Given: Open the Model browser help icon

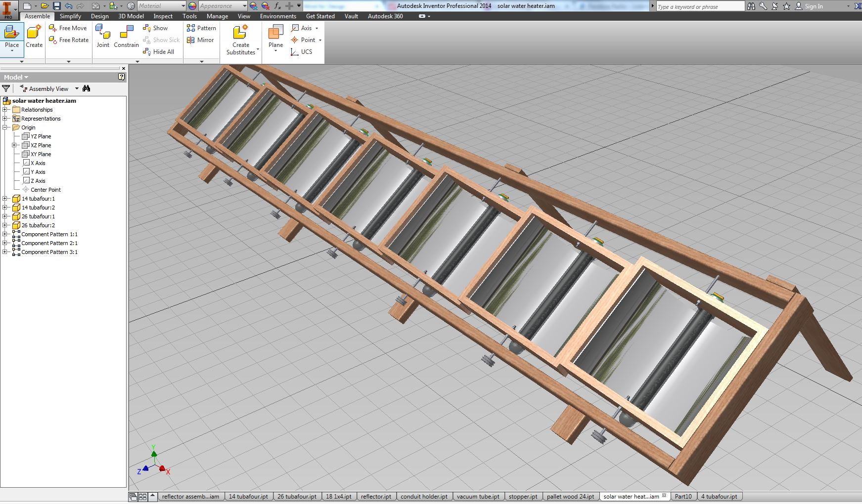Looking at the screenshot, I should point(122,77).
